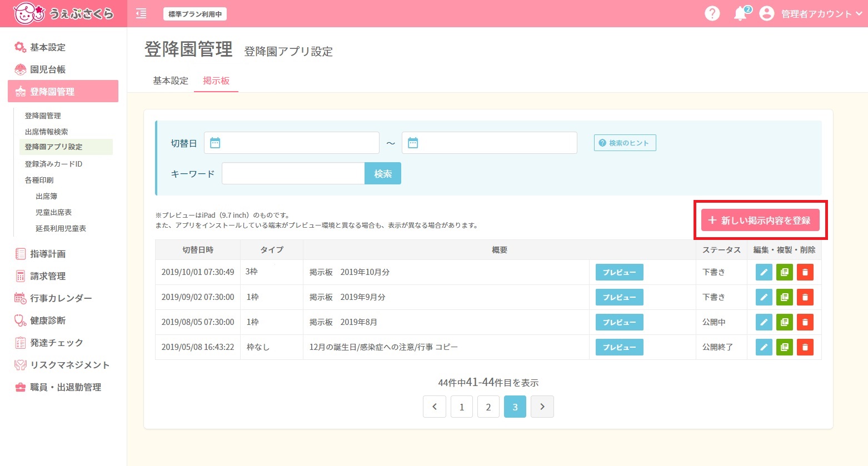Open 各種印刷 submenu item
Screen dimensions: 868x466
coord(39,180)
